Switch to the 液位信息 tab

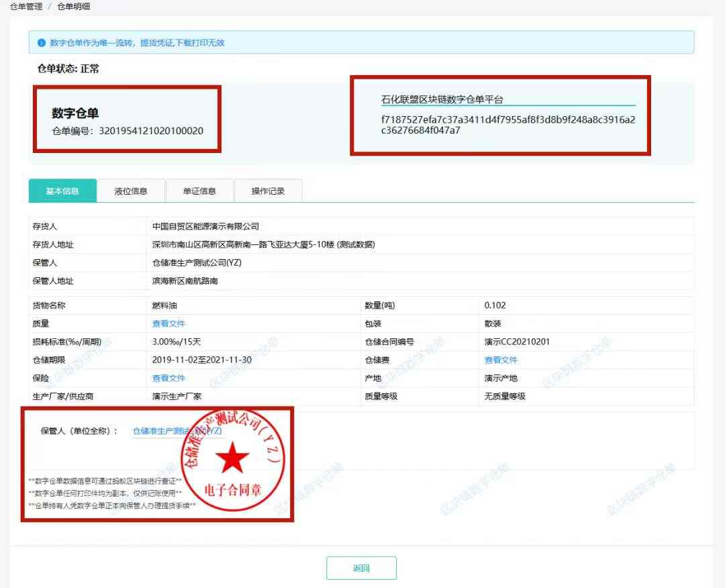click(131, 191)
